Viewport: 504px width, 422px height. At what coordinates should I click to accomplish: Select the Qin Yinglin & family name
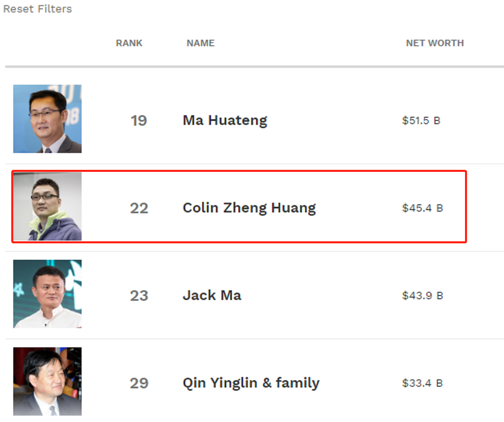coord(251,383)
